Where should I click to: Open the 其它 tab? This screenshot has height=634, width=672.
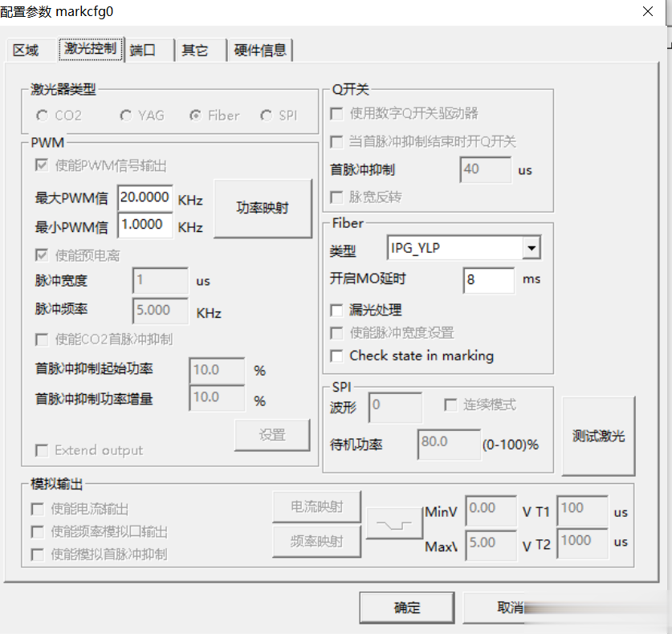tap(194, 50)
